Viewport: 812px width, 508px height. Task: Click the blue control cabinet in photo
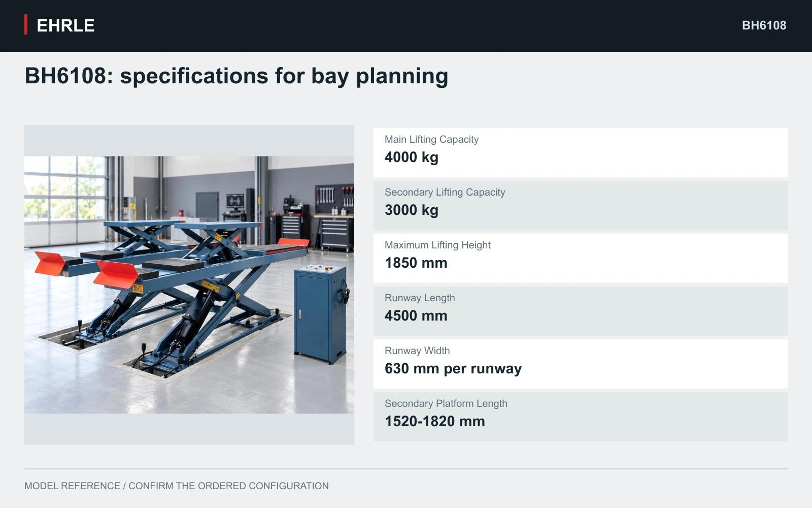click(x=321, y=313)
